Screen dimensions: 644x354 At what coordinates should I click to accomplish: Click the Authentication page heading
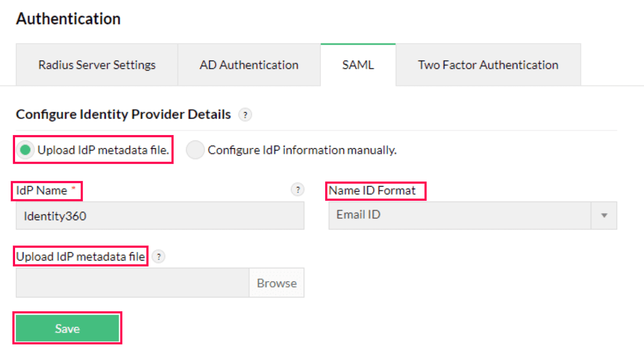pyautogui.click(x=68, y=18)
